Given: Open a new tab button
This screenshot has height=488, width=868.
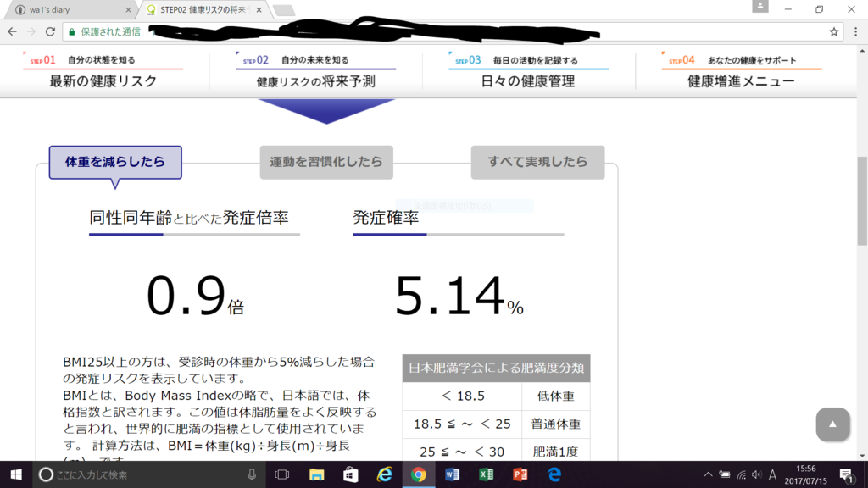Looking at the screenshot, I should [x=284, y=10].
